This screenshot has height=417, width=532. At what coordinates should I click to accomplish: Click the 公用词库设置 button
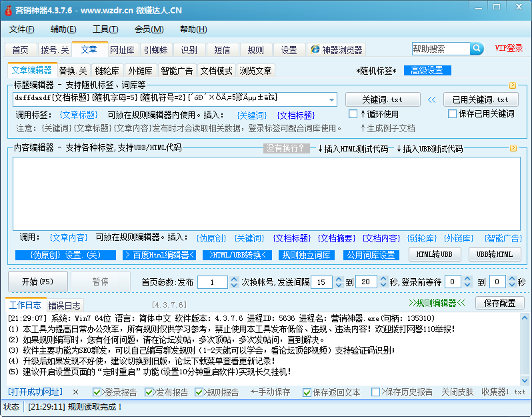(371, 255)
